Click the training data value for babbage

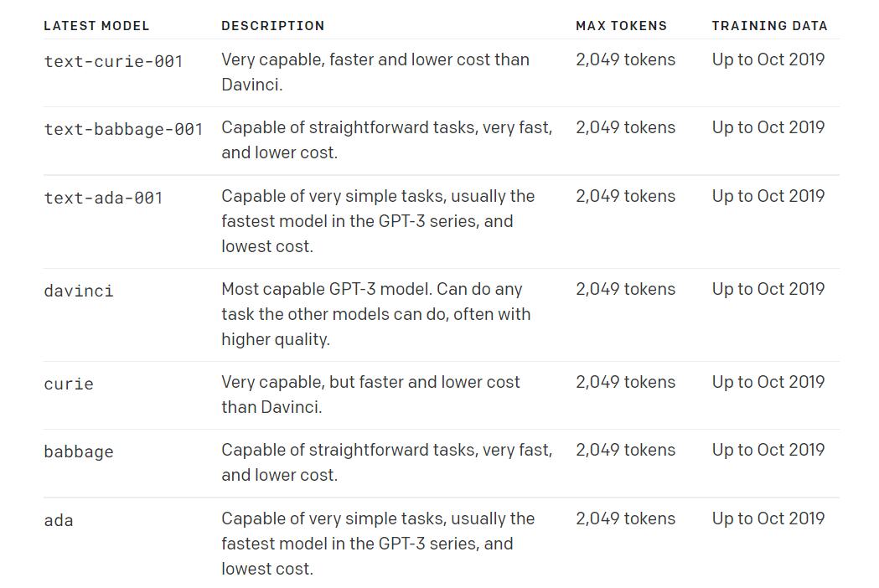tap(768, 450)
